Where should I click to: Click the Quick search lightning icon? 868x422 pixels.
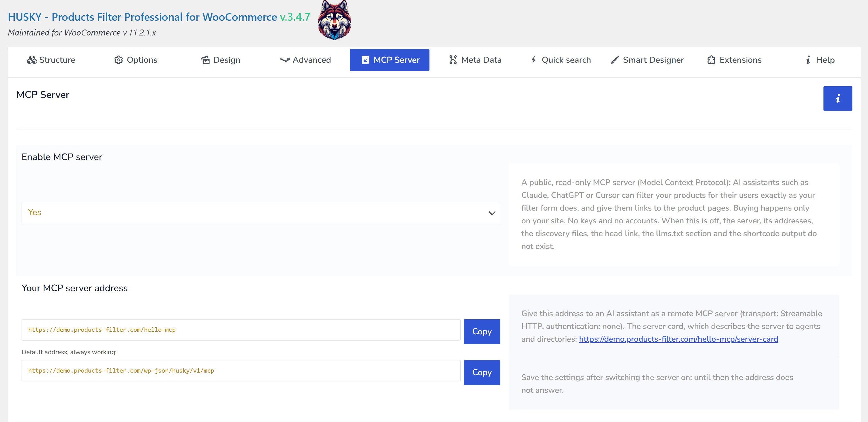click(x=533, y=60)
